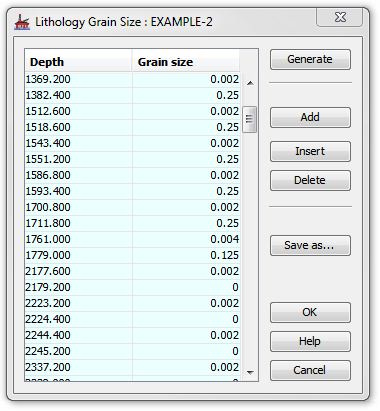Open the Save as... dialog

[x=310, y=246]
